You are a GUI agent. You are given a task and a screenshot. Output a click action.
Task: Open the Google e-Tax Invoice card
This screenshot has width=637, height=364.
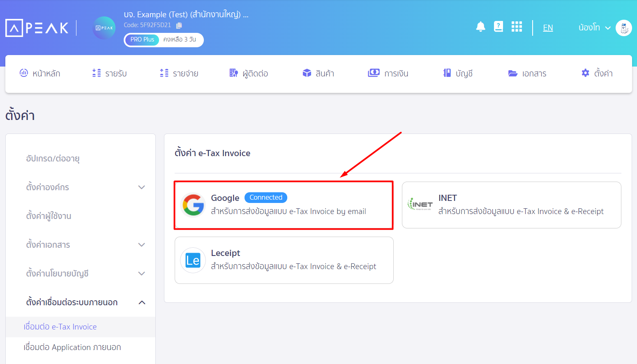(x=284, y=204)
